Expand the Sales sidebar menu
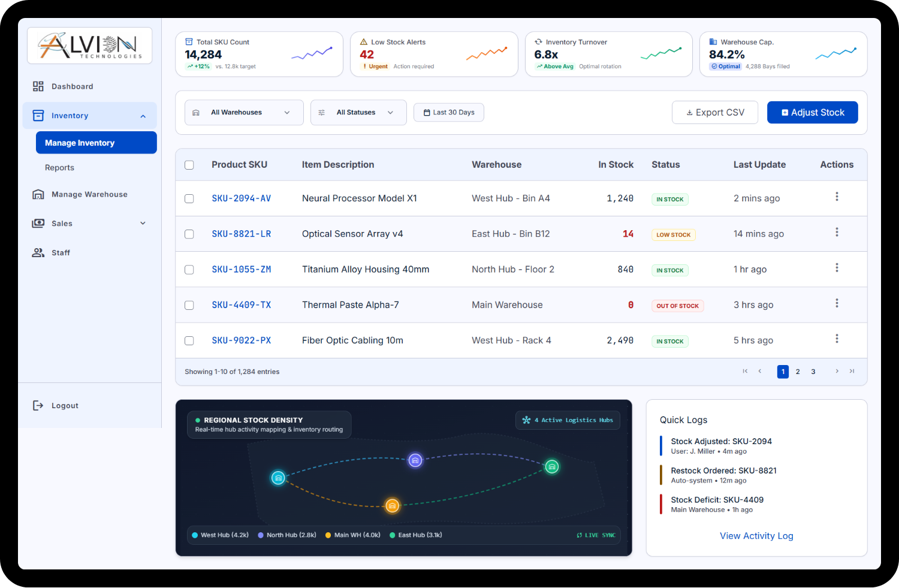 coord(90,224)
